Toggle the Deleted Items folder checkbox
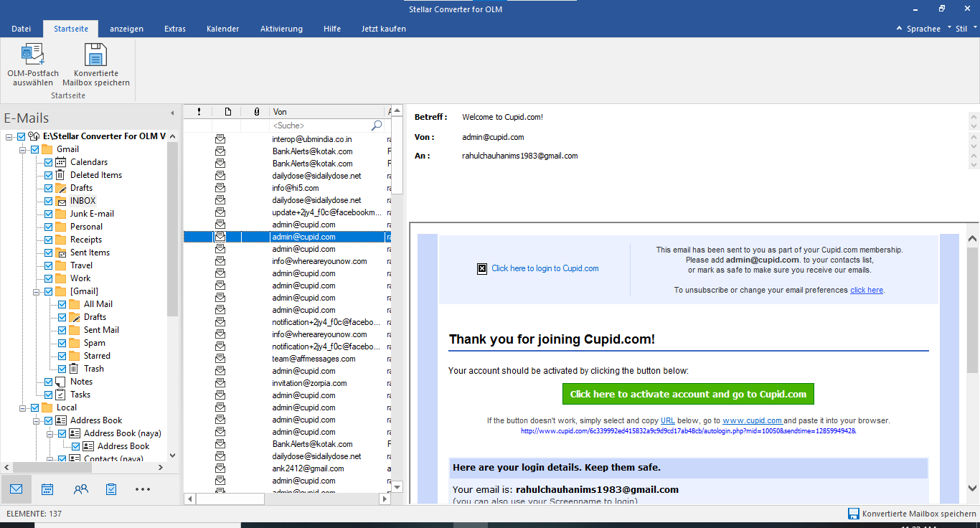The image size is (980, 528). 49,175
